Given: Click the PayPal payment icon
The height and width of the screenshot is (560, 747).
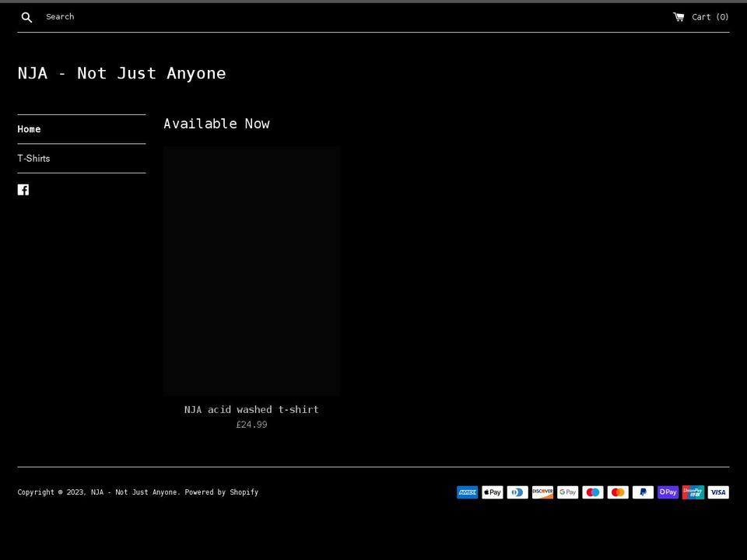Looking at the screenshot, I should (x=644, y=492).
